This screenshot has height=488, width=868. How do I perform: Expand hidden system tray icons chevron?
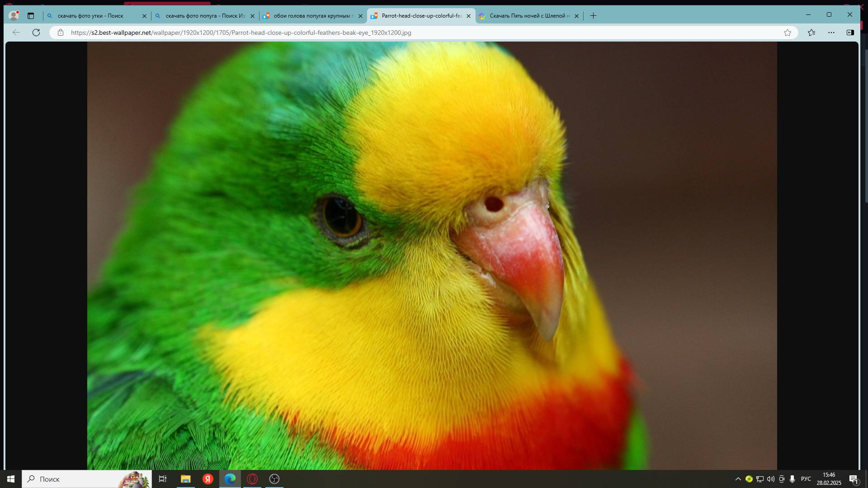[738, 479]
